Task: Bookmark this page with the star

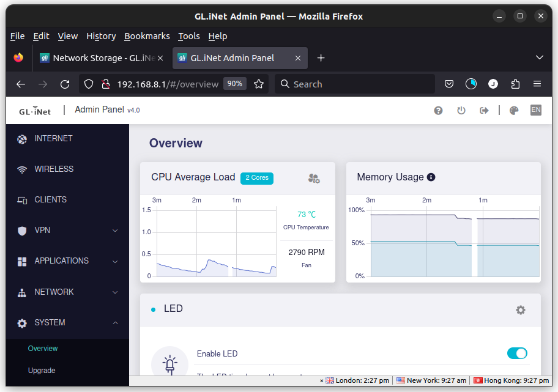Action: 259,84
